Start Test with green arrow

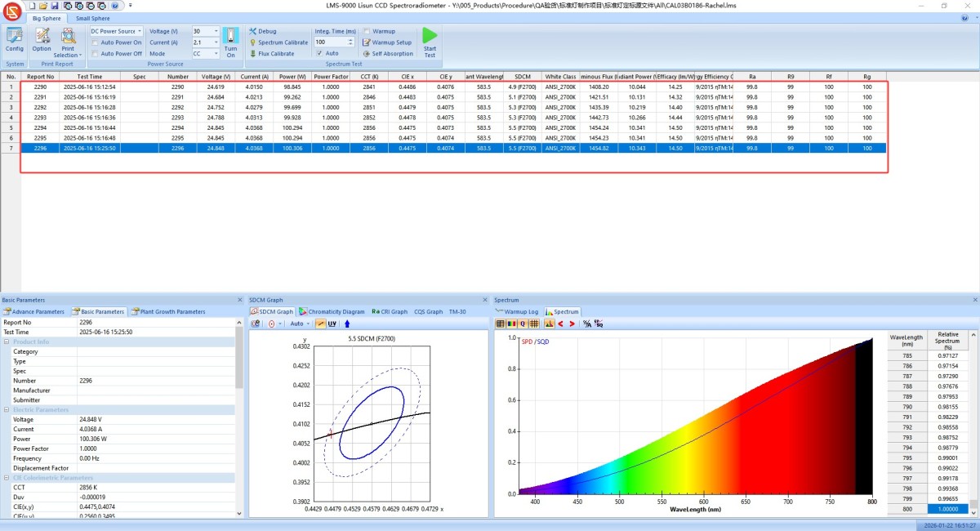430,42
